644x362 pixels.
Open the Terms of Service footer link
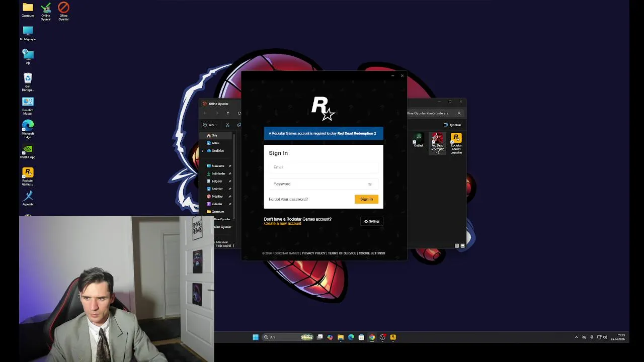pos(342,253)
